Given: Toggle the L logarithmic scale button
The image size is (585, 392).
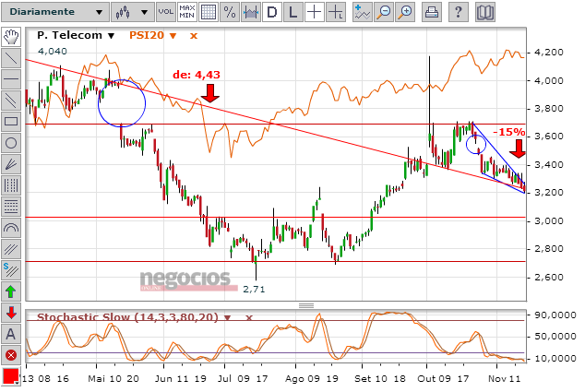Looking at the screenshot, I should point(293,12).
